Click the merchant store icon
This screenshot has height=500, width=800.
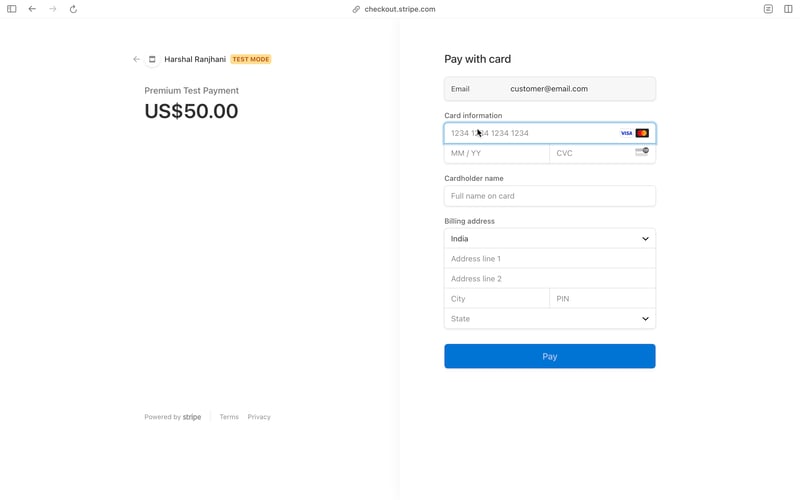(x=152, y=59)
